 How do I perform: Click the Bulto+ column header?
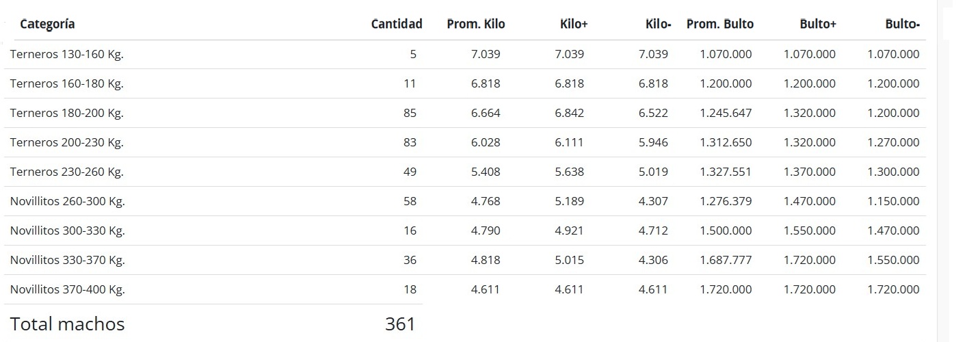click(818, 24)
